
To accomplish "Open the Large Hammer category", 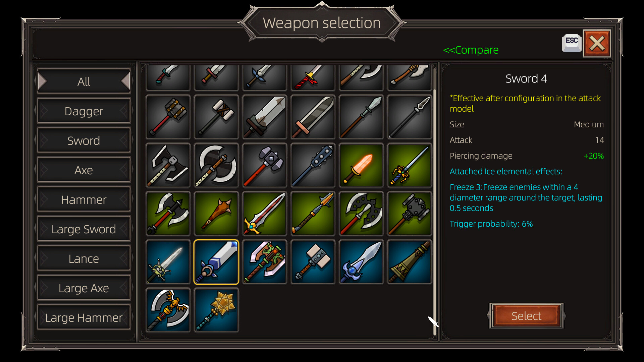I will [84, 317].
